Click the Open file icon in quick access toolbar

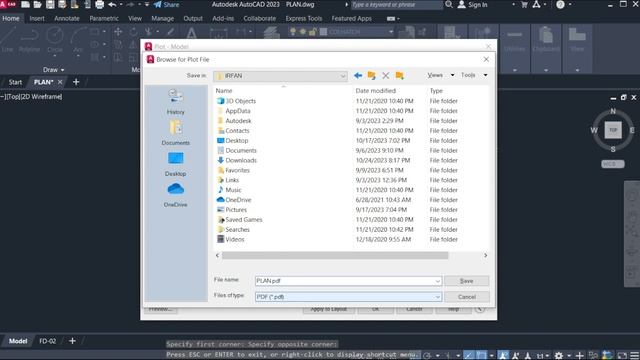[x=38, y=4]
